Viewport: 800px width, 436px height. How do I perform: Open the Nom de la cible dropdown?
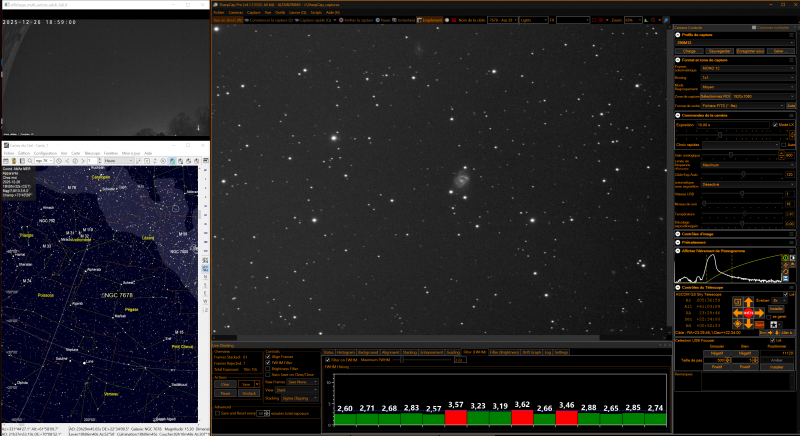click(x=503, y=20)
